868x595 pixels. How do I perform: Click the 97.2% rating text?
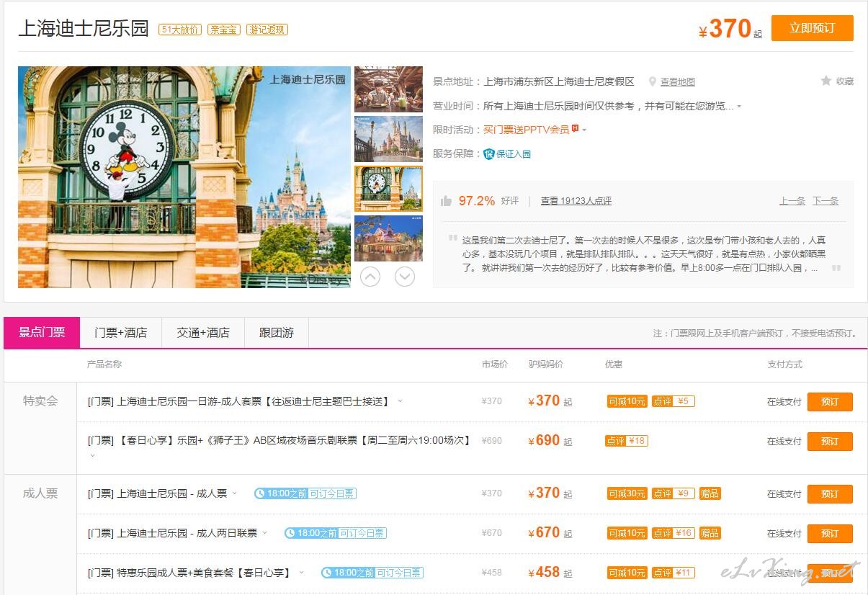(x=477, y=201)
